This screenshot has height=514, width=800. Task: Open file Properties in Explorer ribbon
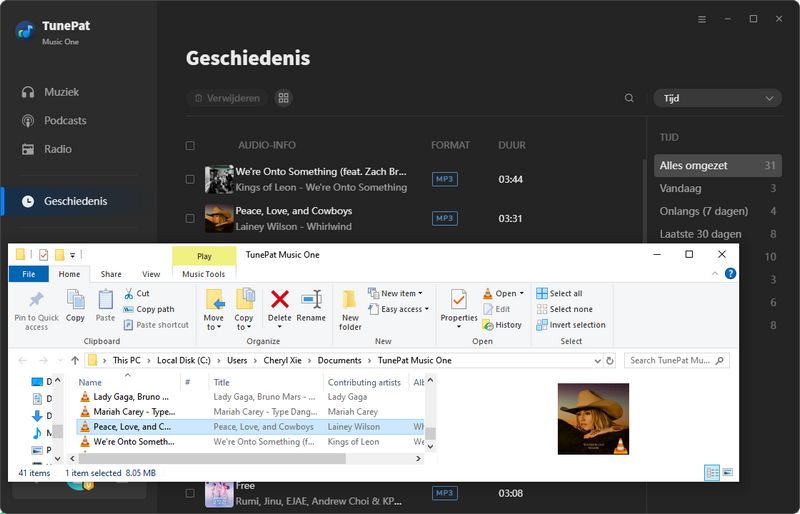tap(459, 306)
